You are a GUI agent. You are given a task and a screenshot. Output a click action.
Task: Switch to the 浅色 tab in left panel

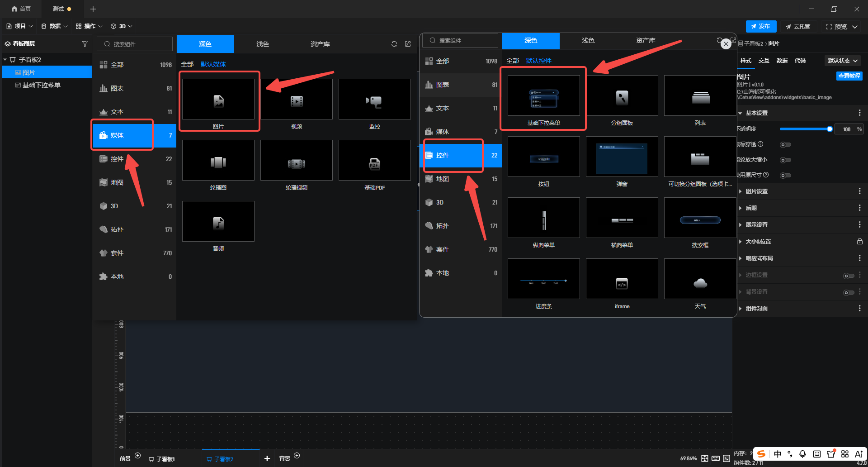click(x=262, y=44)
